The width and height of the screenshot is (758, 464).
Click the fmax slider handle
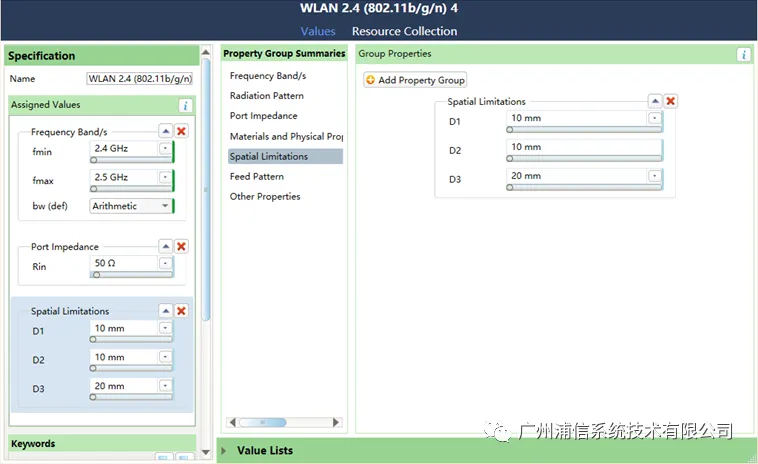94,189
